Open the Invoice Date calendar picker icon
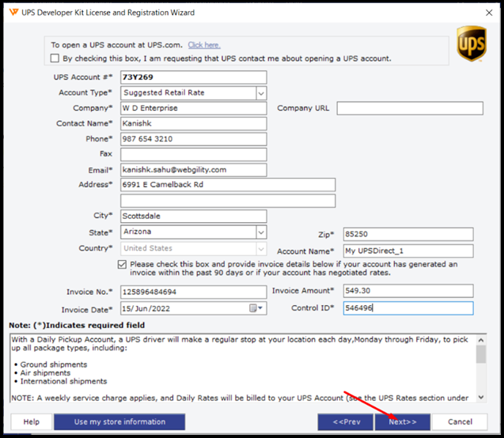The image size is (504, 438). pos(253,308)
